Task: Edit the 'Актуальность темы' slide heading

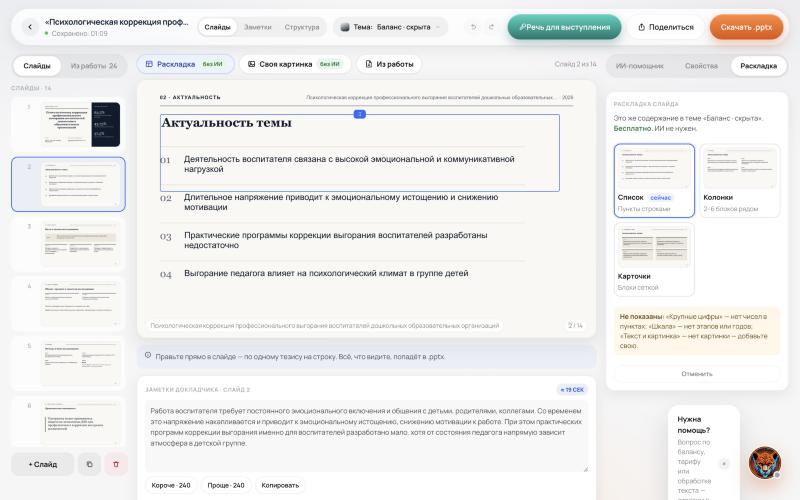Action: point(227,122)
